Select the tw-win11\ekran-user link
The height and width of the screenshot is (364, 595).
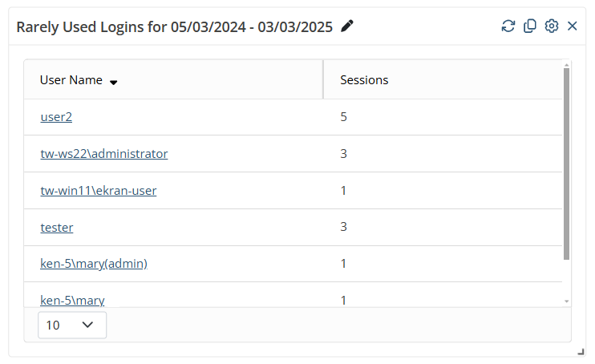click(99, 191)
